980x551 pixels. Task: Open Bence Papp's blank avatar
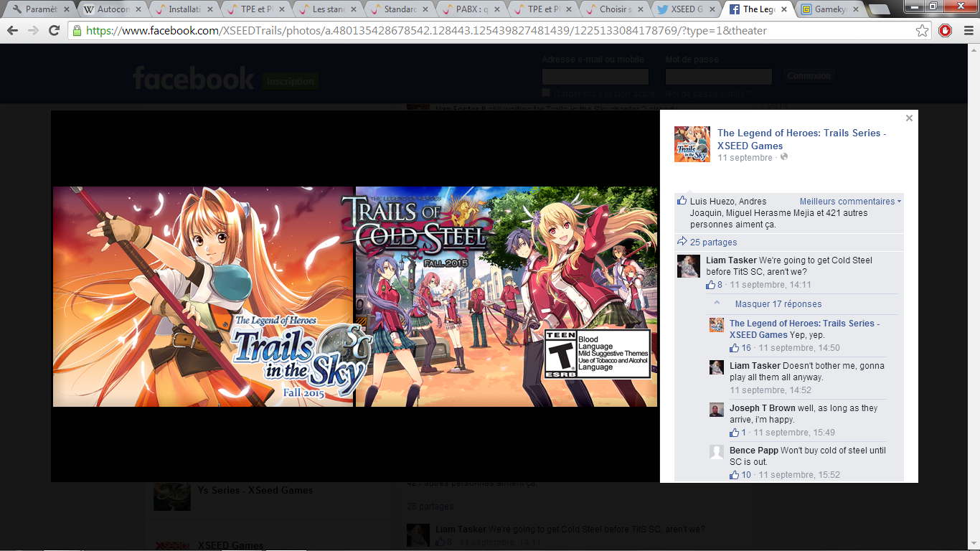click(717, 452)
